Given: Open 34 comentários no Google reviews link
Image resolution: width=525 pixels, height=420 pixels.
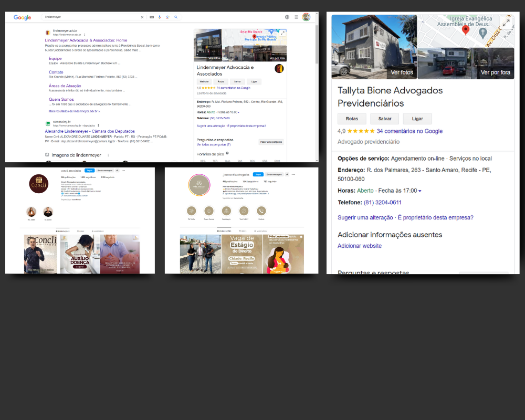Looking at the screenshot, I should pos(409,131).
